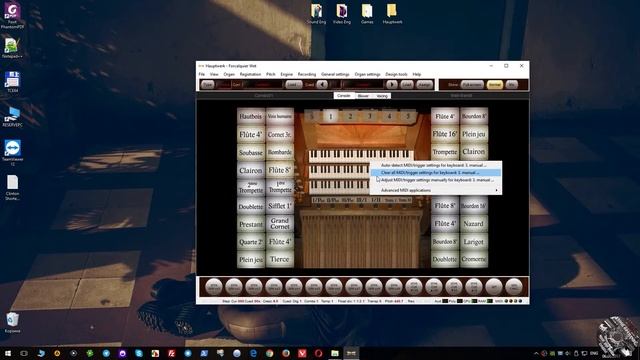Choose Adjust MIDI/trigger settings manually entry
The height and width of the screenshot is (360, 640).
point(436,180)
